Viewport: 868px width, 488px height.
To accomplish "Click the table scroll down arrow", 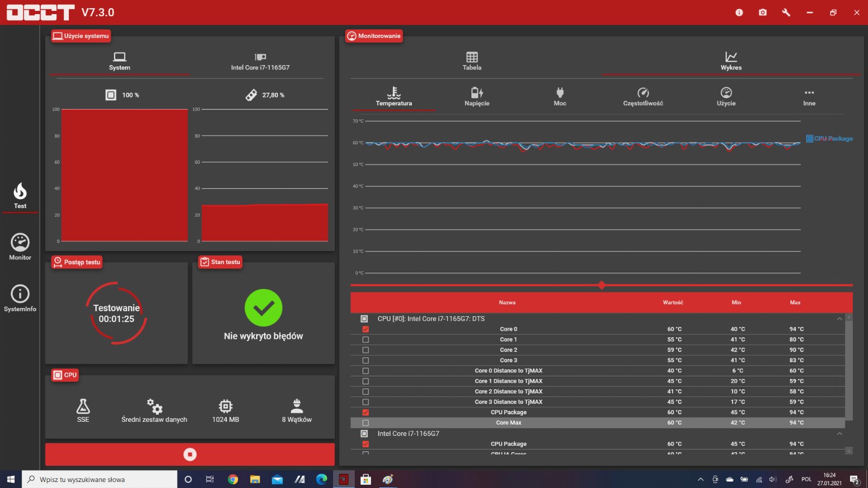I will [x=849, y=450].
